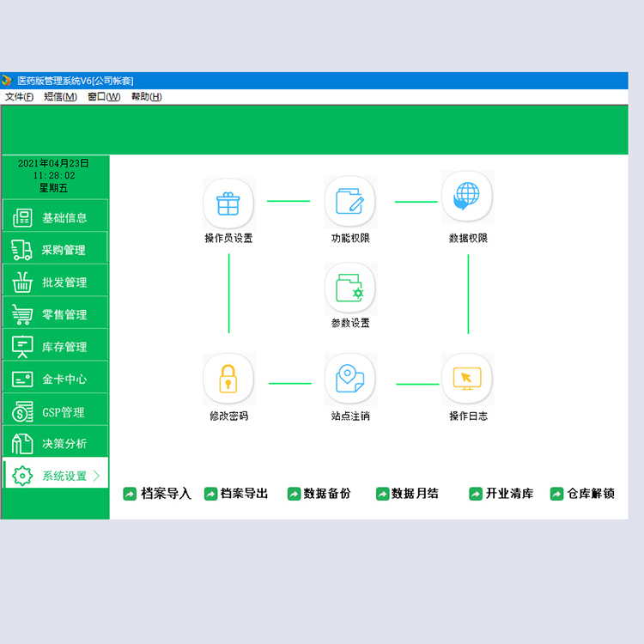This screenshot has width=644, height=644.
Task: Open the 修改密码 padlock icon
Action: (228, 379)
